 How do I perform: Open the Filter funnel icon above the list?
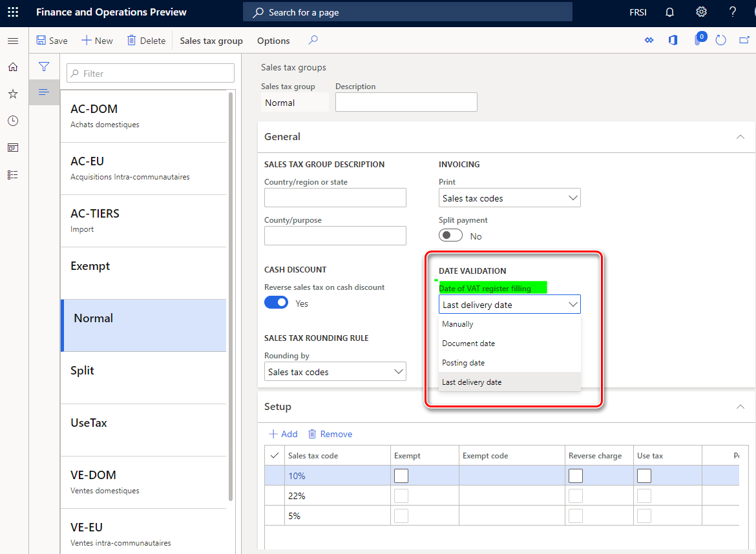(x=44, y=67)
